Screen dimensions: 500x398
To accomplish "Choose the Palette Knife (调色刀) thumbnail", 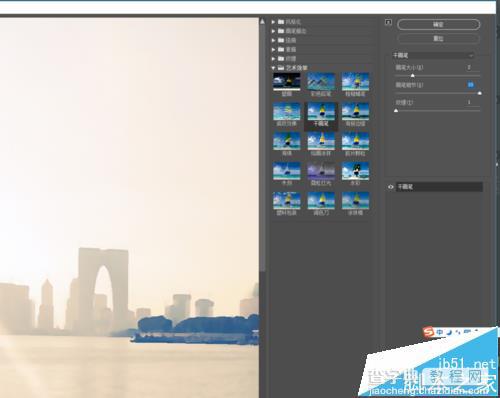I will (321, 201).
